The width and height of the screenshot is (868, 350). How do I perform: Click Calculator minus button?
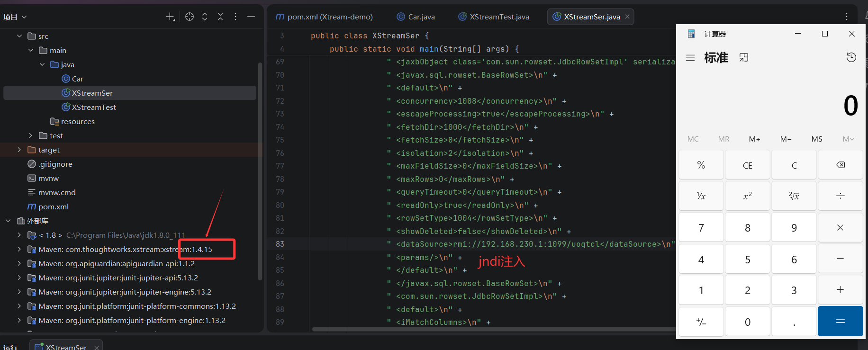841,259
